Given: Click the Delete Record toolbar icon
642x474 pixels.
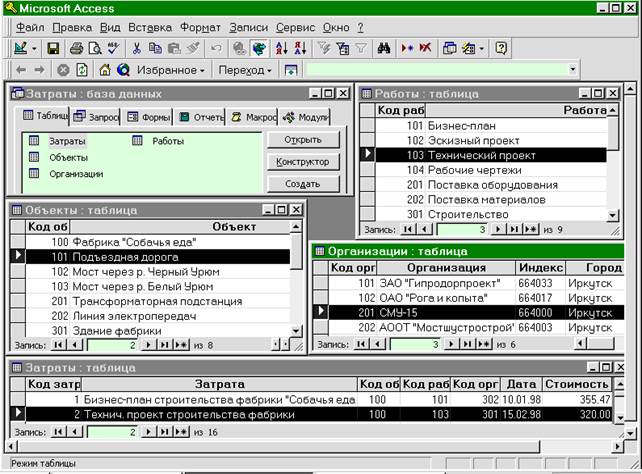Looking at the screenshot, I should (x=425, y=48).
